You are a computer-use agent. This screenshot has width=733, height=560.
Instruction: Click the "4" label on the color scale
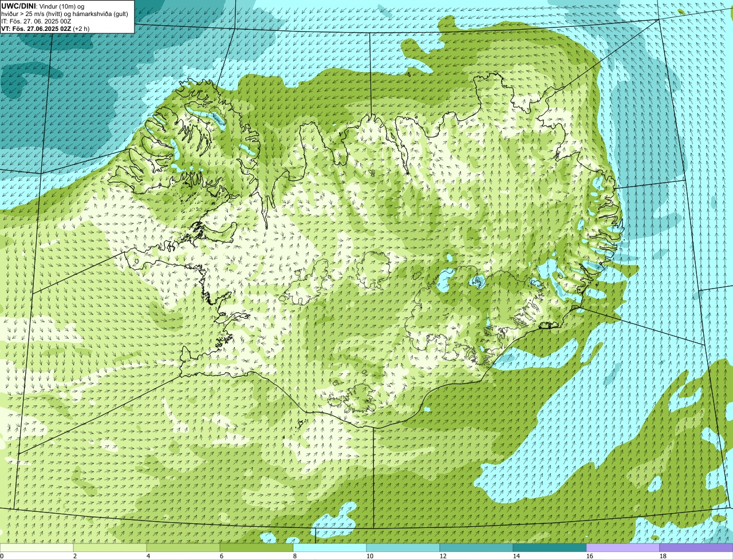point(148,556)
